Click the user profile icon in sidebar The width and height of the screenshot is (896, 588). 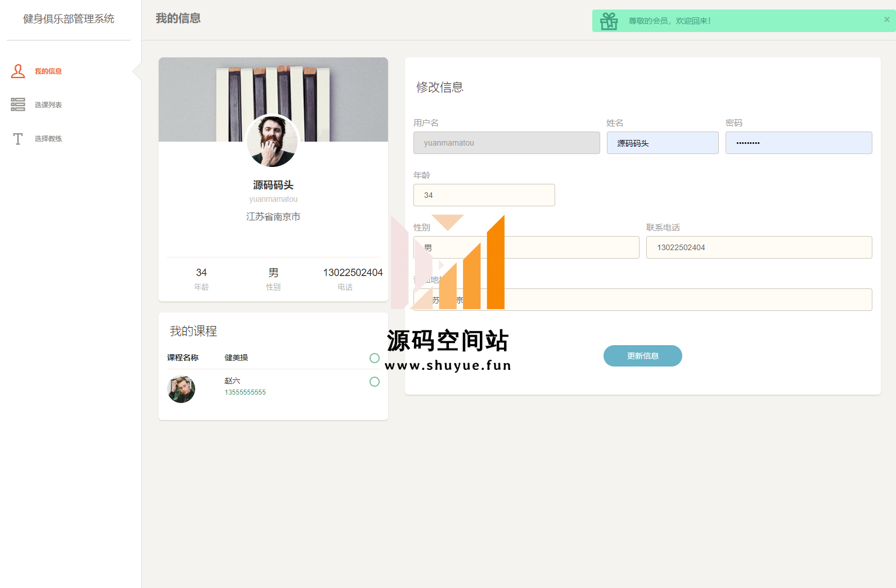pyautogui.click(x=18, y=71)
